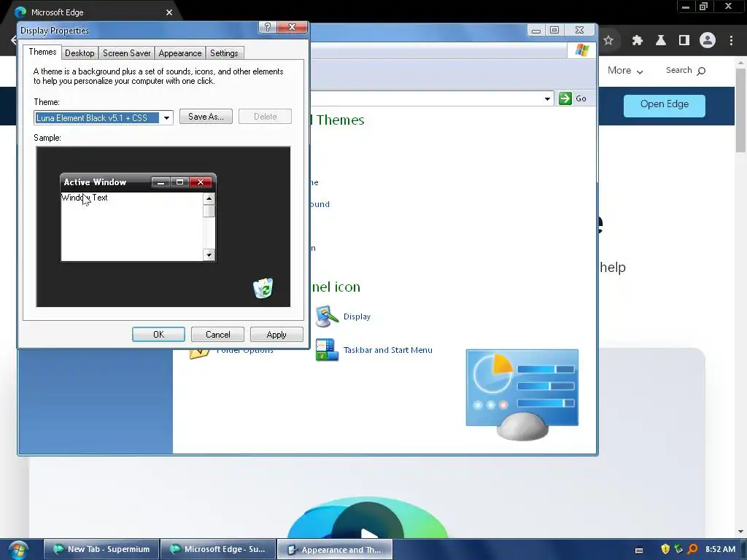Click the sample scrollbar down arrow
747x560 pixels.
click(x=209, y=255)
